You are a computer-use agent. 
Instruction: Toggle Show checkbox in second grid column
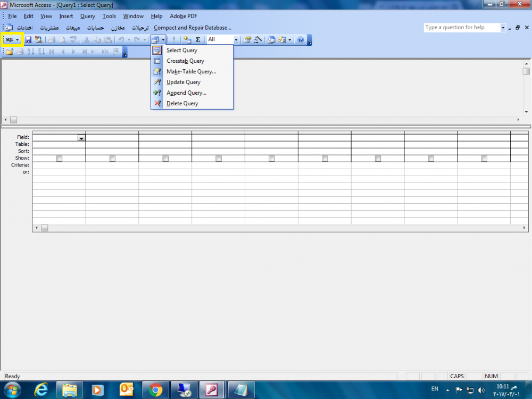click(112, 159)
